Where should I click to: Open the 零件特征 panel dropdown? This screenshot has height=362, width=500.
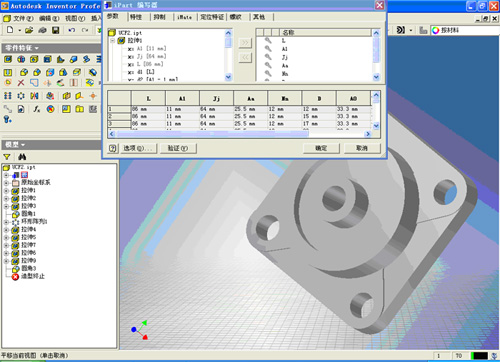[x=22, y=48]
